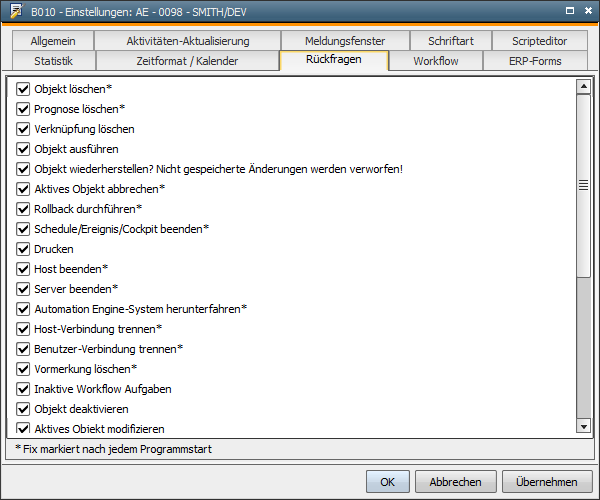
Task: Click the Abbrechen button
Action: tap(455, 481)
